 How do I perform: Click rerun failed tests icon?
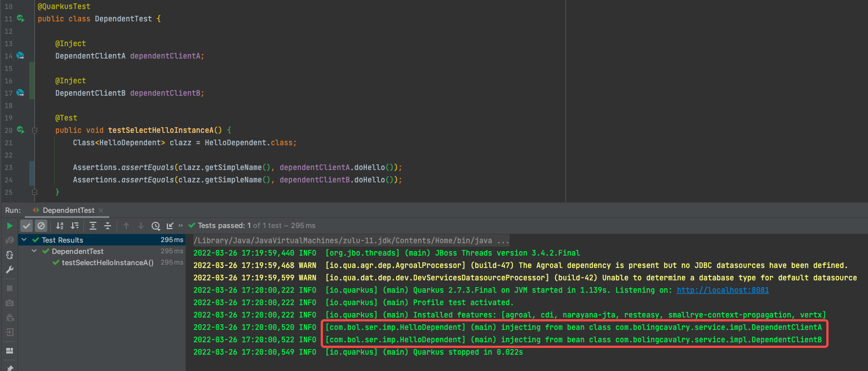[x=10, y=240]
